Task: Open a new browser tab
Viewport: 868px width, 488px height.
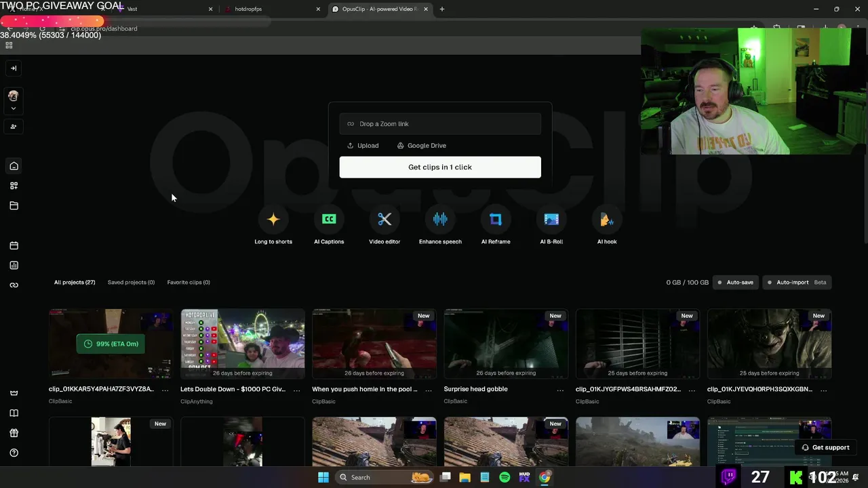Action: (442, 9)
